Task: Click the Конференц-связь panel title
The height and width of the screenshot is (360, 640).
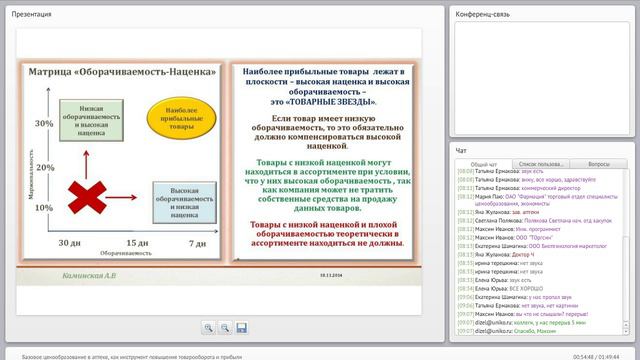Action: 482,14
